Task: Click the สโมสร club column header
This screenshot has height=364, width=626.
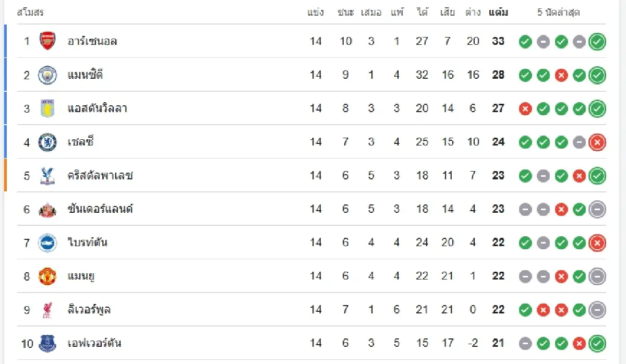Action: tap(30, 13)
